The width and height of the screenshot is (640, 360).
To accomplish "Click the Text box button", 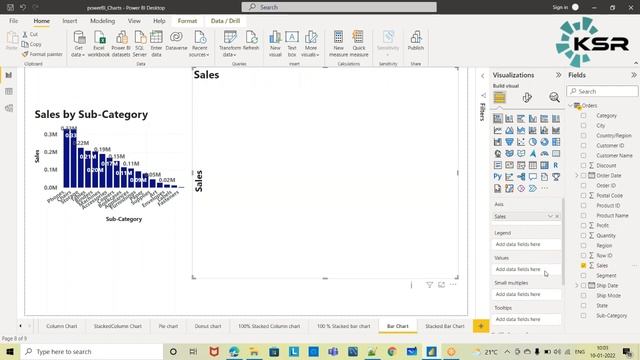I will [x=292, y=44].
